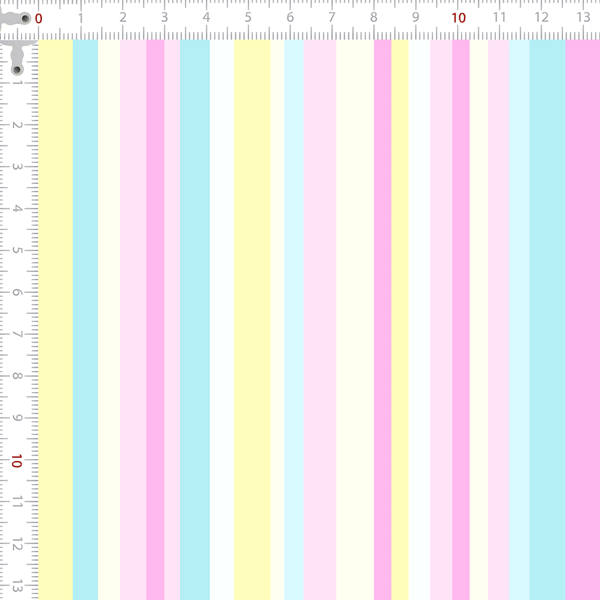Viewport: 600px width, 600px height.
Task: Pick the blue stripe under ruler mark 4
Action: (x=194, y=320)
